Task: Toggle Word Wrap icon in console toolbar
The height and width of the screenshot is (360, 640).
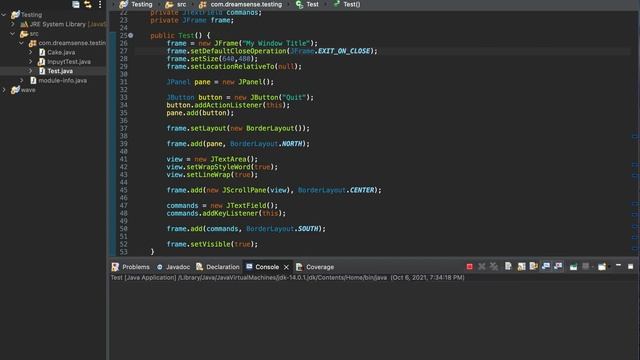Action: pos(533,267)
